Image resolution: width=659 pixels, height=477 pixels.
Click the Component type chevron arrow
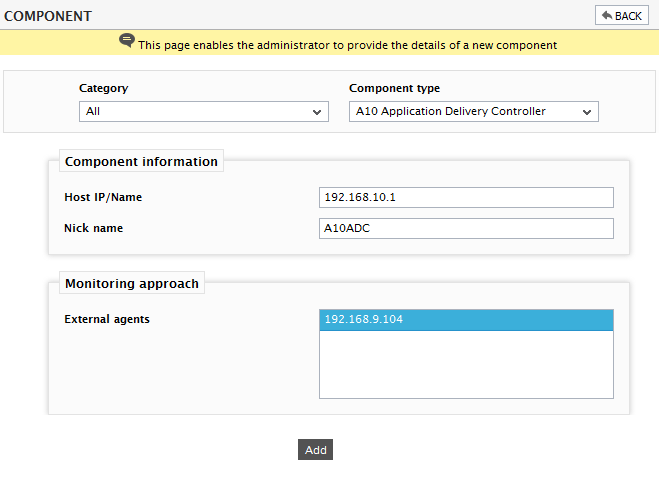(x=587, y=112)
